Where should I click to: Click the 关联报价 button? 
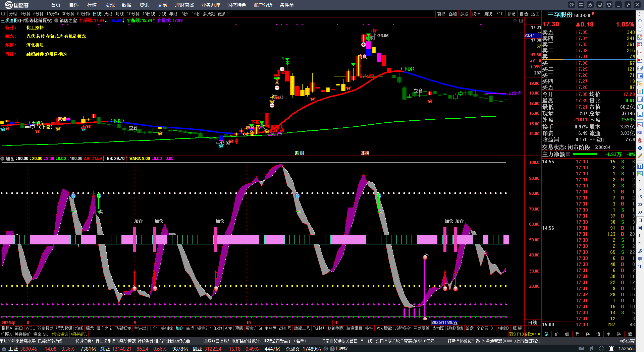[22, 334]
